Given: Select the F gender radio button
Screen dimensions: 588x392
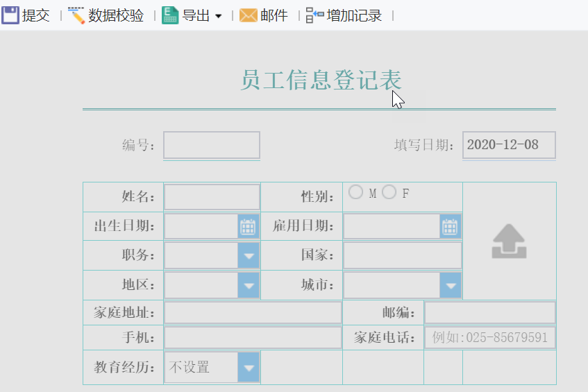Looking at the screenshot, I should pos(389,193).
